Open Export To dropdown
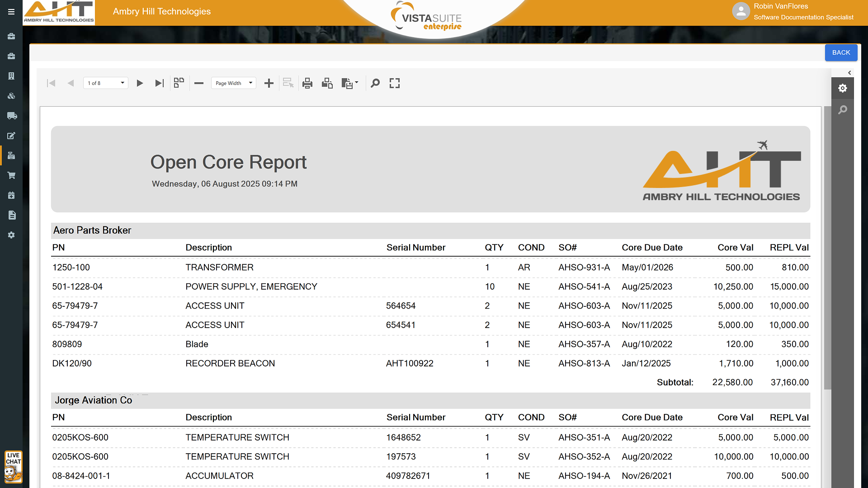Screen dimensions: 868x488 350,83
